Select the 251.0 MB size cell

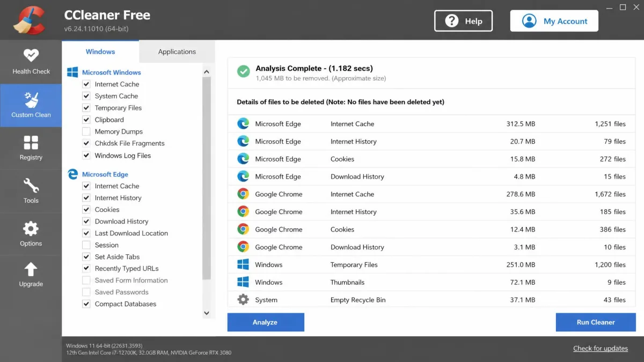(521, 265)
